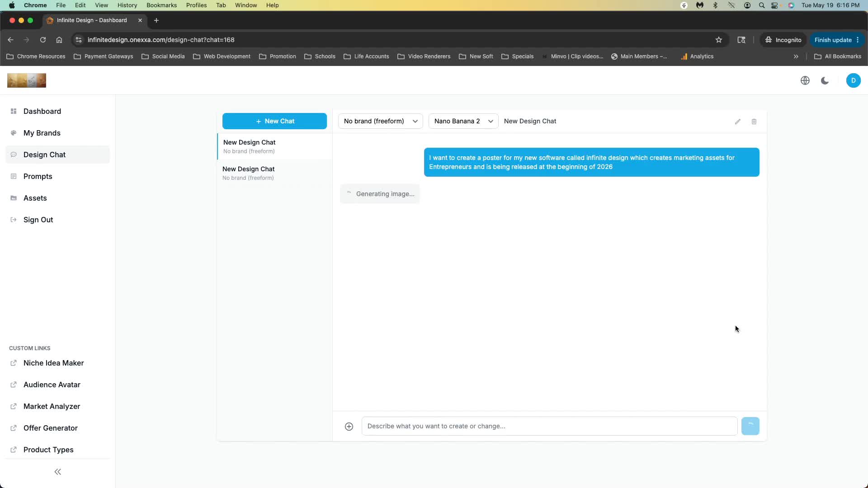Viewport: 868px width, 488px height.
Task: Open the Assets section
Action: [x=57, y=198]
